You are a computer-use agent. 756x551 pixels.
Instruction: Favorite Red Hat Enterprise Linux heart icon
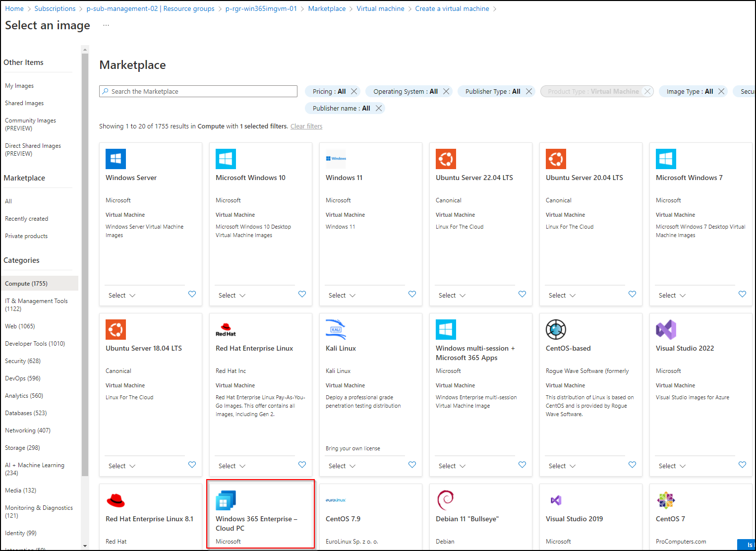(x=302, y=465)
